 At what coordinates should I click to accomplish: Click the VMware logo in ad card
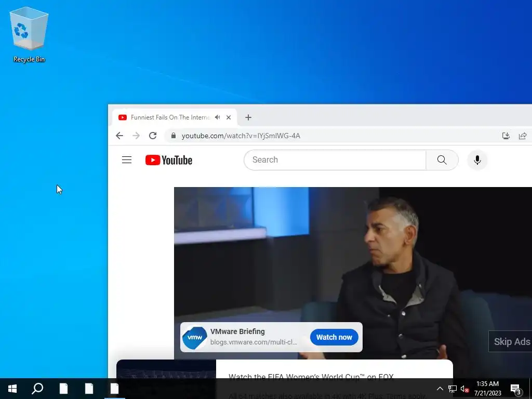pyautogui.click(x=195, y=337)
